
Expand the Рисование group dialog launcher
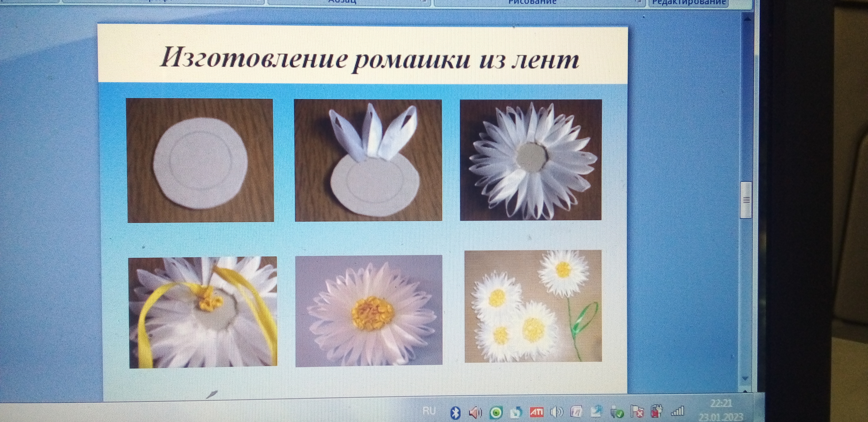click(x=638, y=2)
